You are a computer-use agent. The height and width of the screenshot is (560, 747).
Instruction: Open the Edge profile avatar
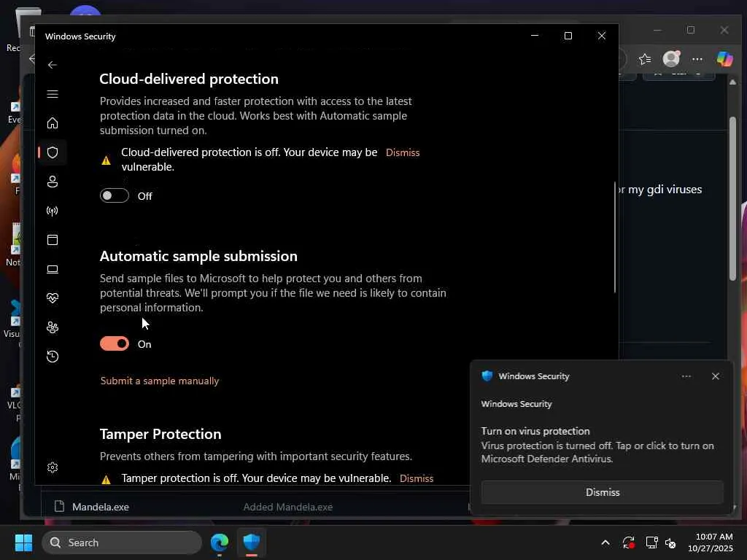coord(671,59)
